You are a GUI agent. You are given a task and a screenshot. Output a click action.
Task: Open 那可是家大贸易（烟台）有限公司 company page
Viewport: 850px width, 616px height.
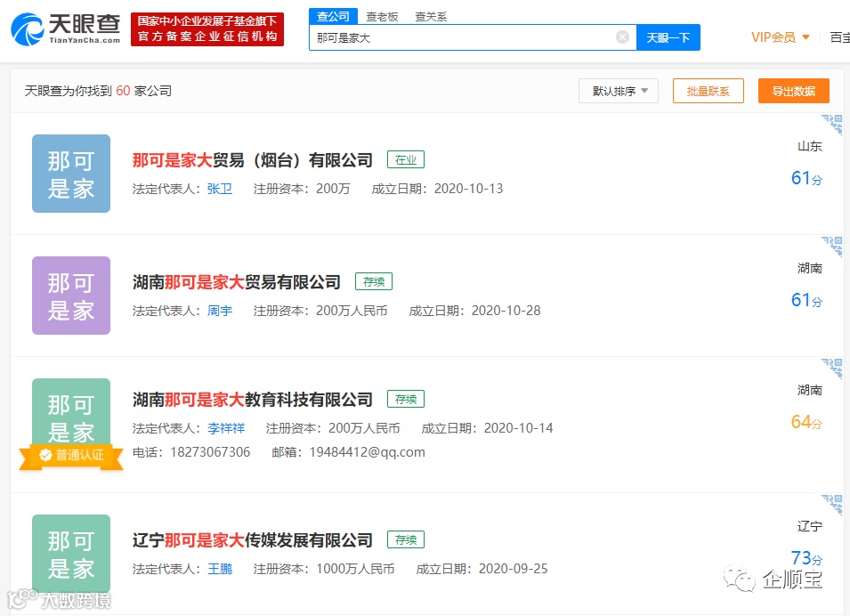point(253,160)
